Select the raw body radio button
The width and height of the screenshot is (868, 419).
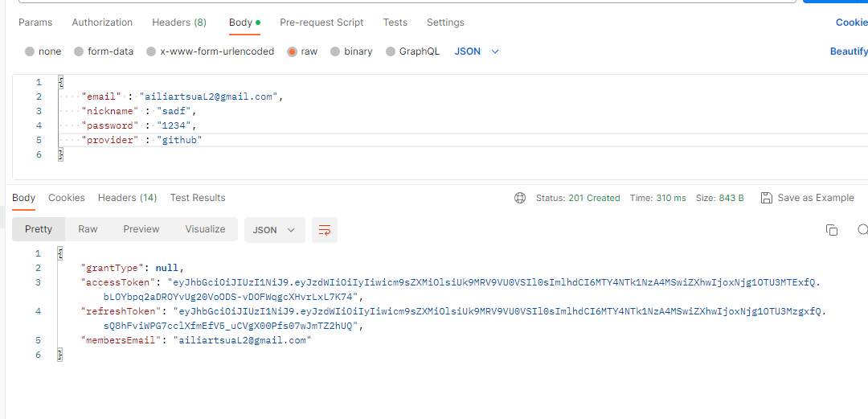(x=293, y=51)
